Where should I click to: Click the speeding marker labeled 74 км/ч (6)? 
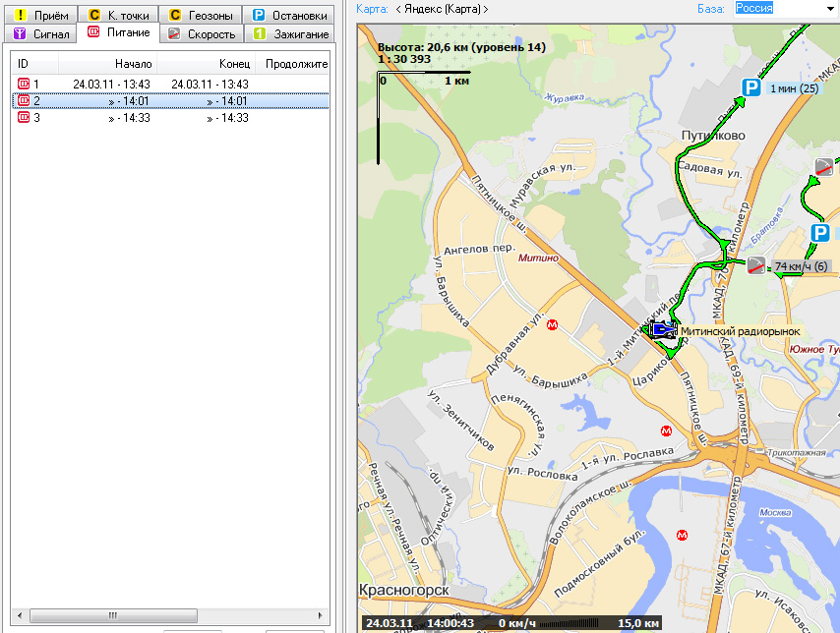(756, 265)
